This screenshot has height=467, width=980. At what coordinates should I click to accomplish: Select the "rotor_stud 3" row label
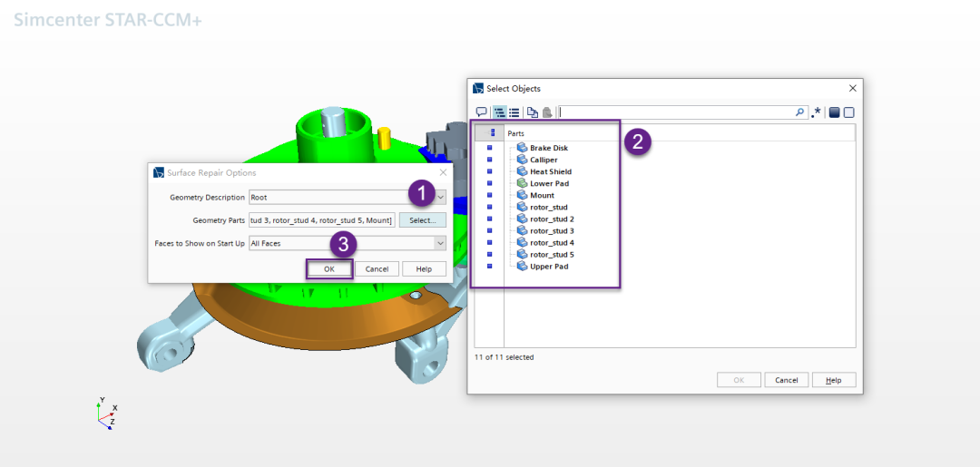coord(552,231)
